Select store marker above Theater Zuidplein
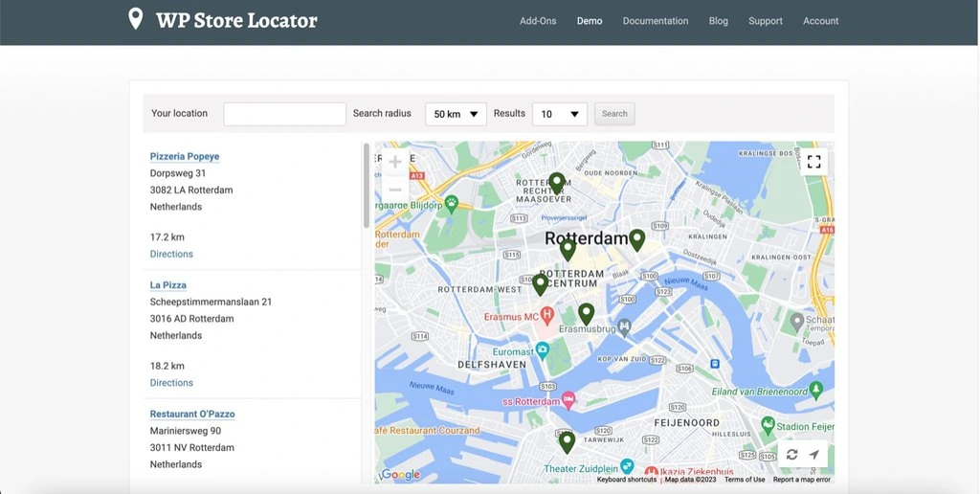This screenshot has height=494, width=980. [567, 442]
